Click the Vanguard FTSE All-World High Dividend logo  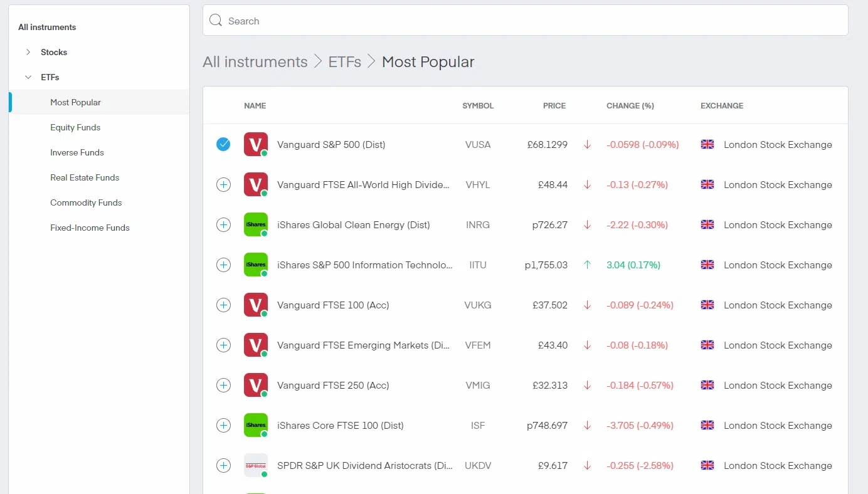256,184
